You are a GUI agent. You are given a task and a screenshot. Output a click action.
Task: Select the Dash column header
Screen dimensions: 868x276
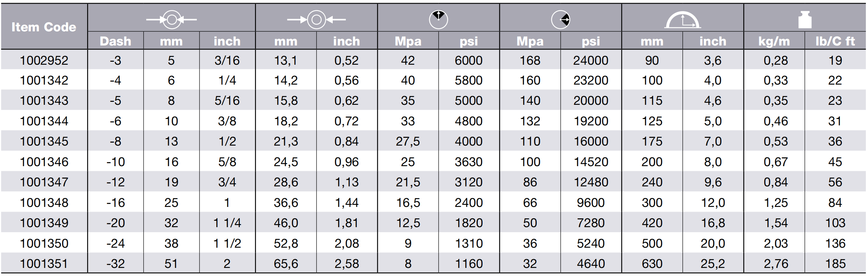115,41
